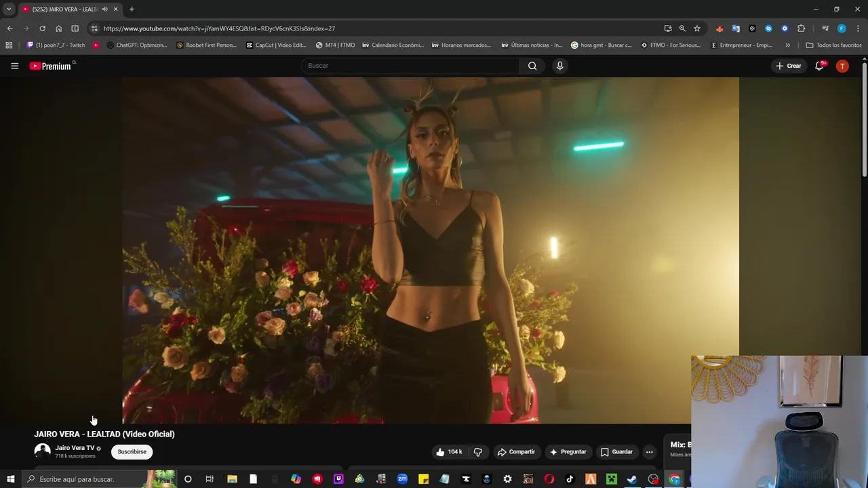868x488 pixels.
Task: Open the Chrome extensions puzzle menu
Action: tap(802, 28)
